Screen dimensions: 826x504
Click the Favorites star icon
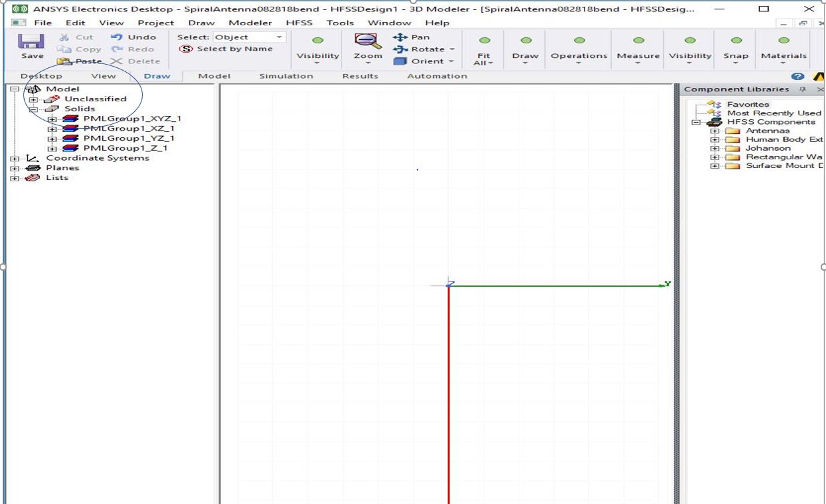(x=715, y=105)
